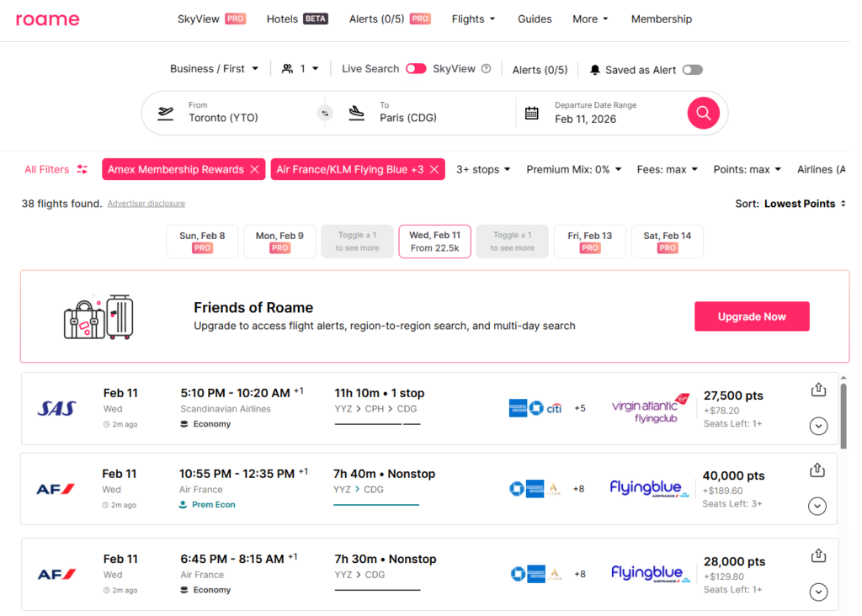Click the pink search magnifying glass button
The width and height of the screenshot is (862, 616).
click(x=703, y=112)
